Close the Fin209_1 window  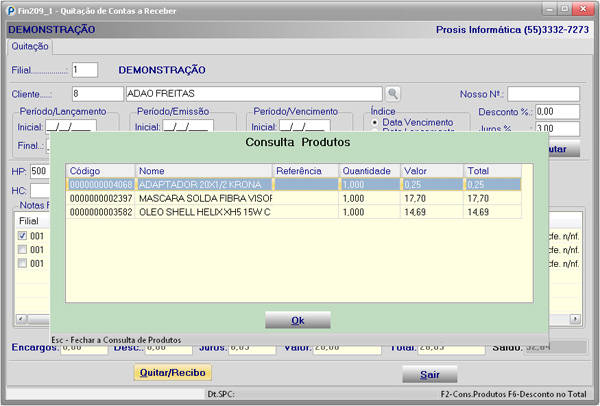coord(583,9)
